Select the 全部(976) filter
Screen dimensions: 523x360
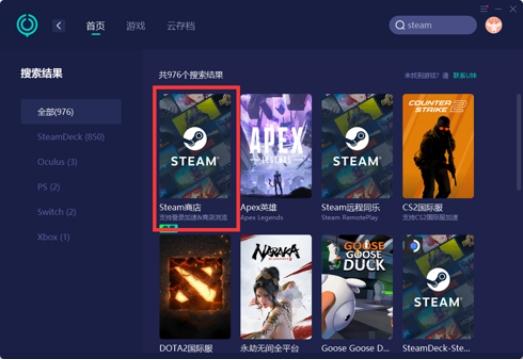click(71, 112)
